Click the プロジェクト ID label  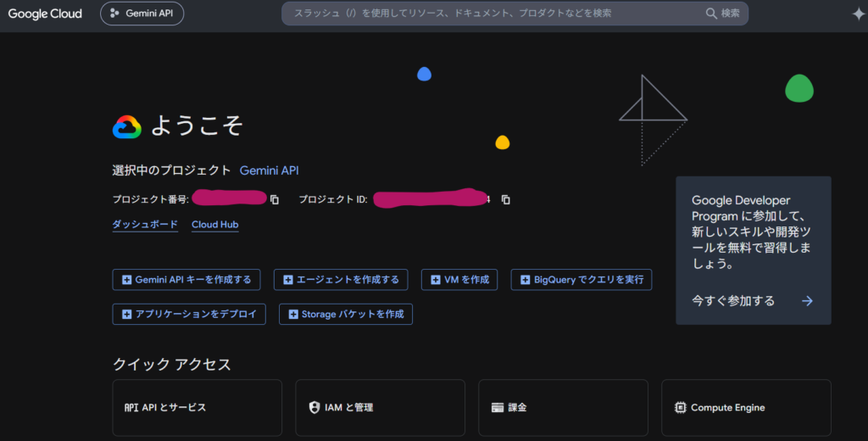(332, 199)
